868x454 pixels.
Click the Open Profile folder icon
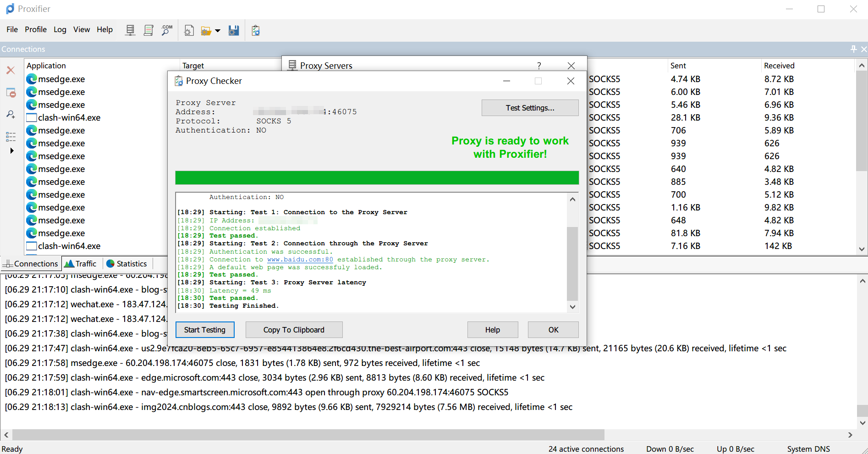[x=206, y=31]
